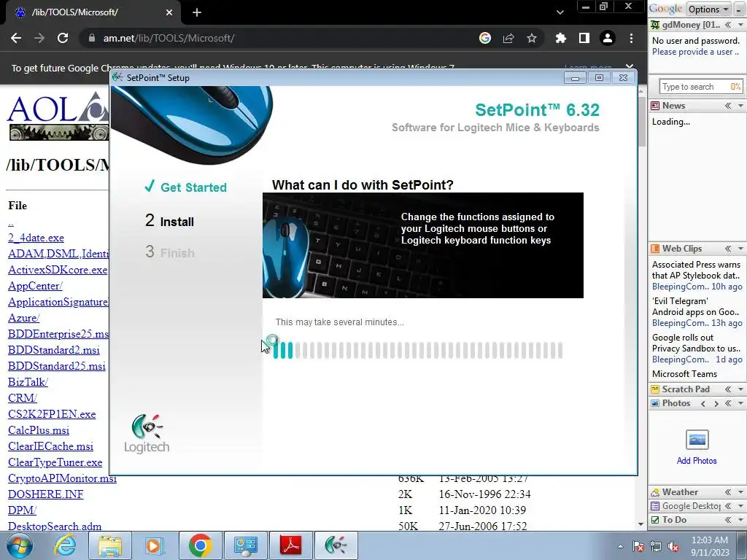Open Windows Explorer folder on taskbar
Viewport: 747px width, 560px height.
pyautogui.click(x=110, y=545)
